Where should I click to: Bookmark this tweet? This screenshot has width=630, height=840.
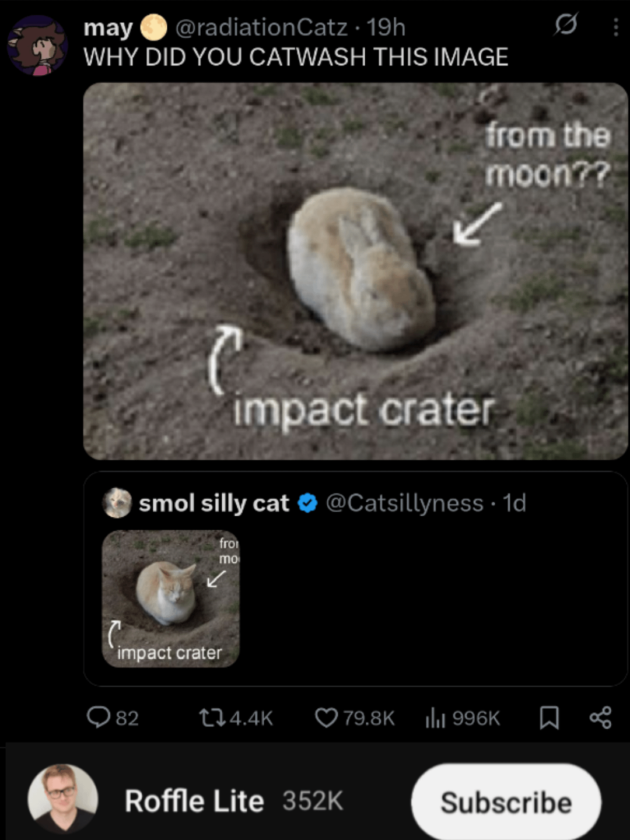549,717
